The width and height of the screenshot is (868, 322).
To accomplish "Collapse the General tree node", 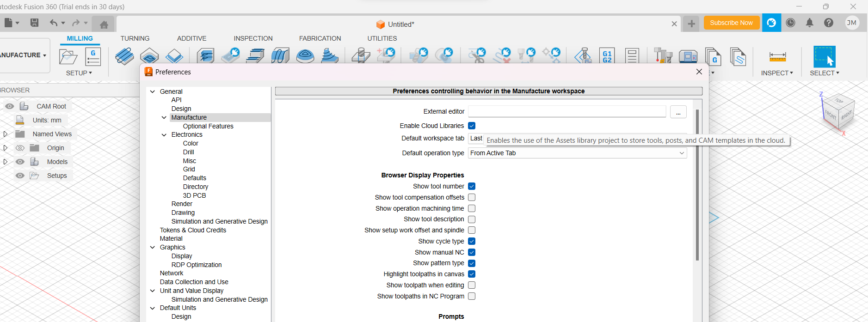I will click(x=153, y=91).
